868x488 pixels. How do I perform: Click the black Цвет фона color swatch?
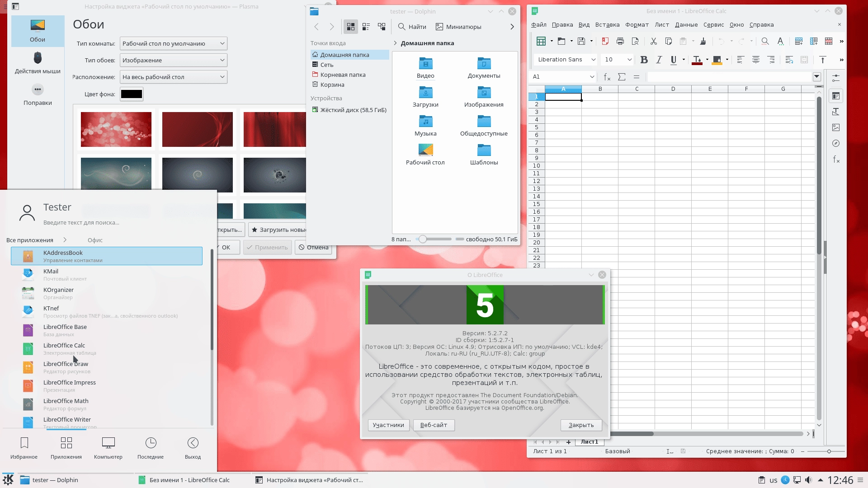pyautogui.click(x=132, y=94)
